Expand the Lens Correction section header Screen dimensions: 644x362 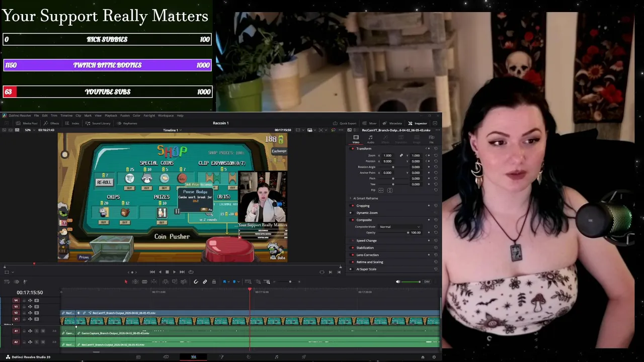(367, 255)
